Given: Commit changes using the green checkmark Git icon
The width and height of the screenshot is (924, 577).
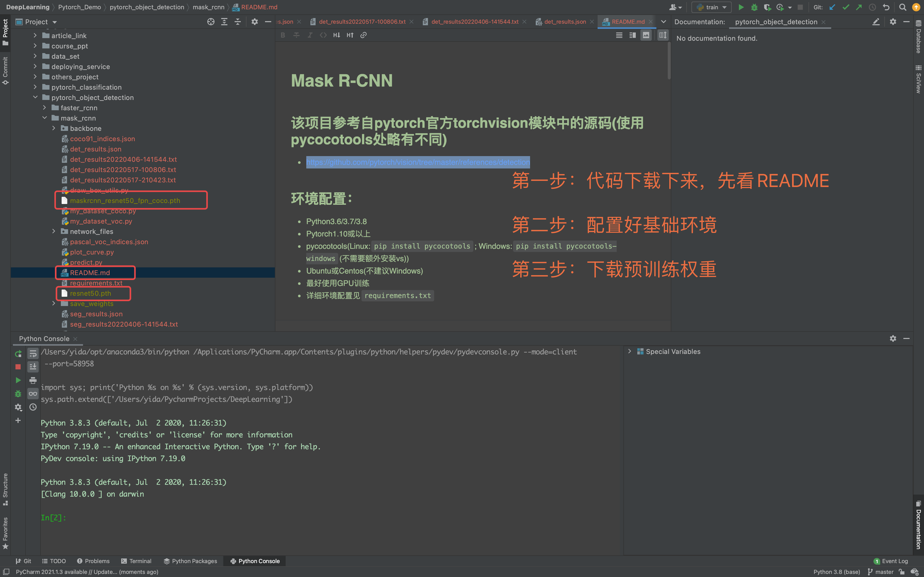Looking at the screenshot, I should [x=846, y=7].
